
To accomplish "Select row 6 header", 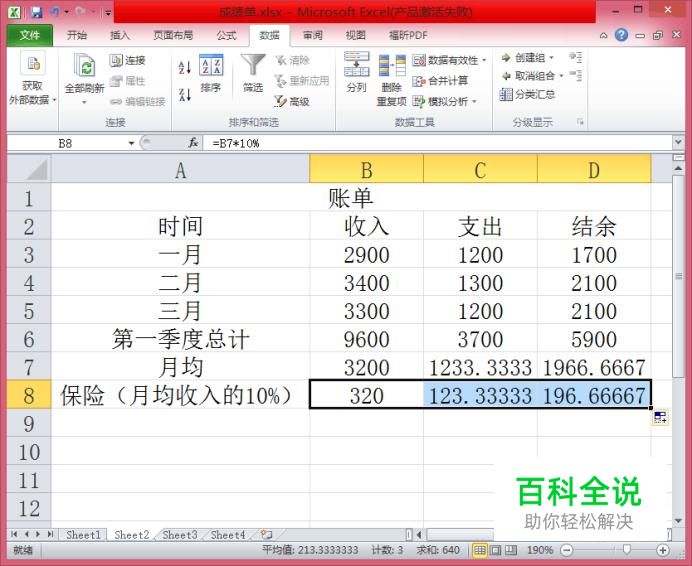I will [x=29, y=339].
